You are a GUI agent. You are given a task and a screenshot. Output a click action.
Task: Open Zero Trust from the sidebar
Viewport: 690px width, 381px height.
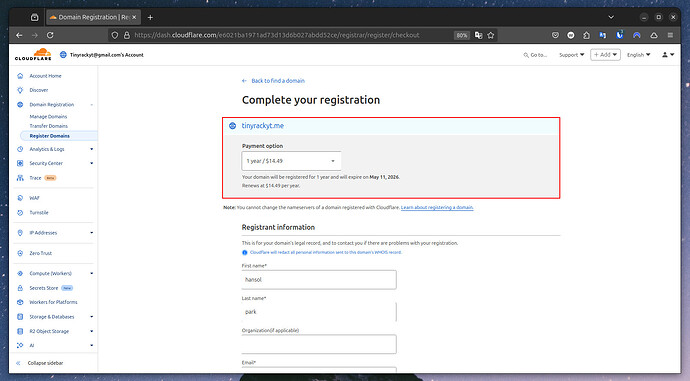[x=40, y=253]
